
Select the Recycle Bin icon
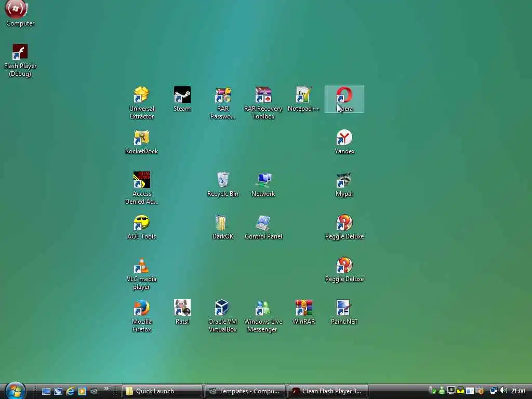point(223,184)
